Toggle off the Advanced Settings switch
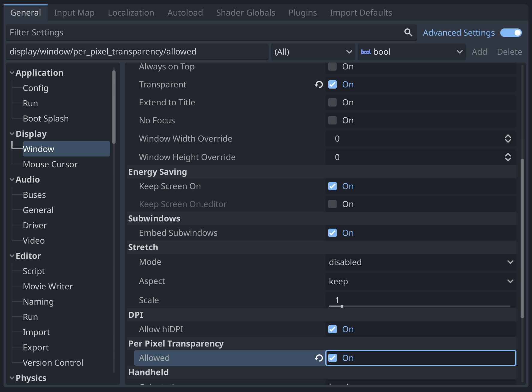The image size is (532, 392). pos(510,33)
